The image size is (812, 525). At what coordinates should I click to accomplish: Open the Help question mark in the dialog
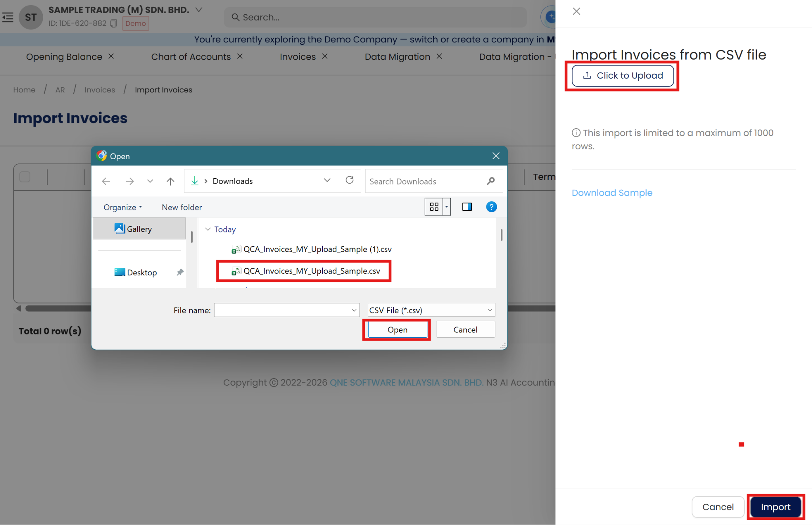coord(491,207)
